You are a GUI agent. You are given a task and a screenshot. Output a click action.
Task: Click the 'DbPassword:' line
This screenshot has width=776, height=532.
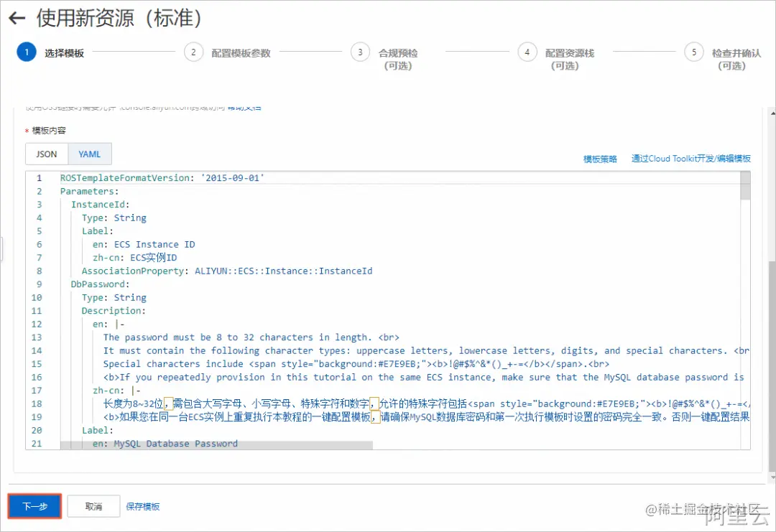click(x=100, y=284)
